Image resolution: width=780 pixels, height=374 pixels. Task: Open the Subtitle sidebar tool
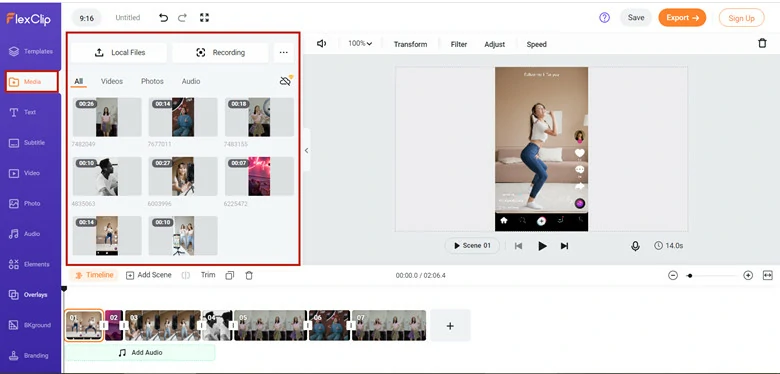click(x=27, y=143)
